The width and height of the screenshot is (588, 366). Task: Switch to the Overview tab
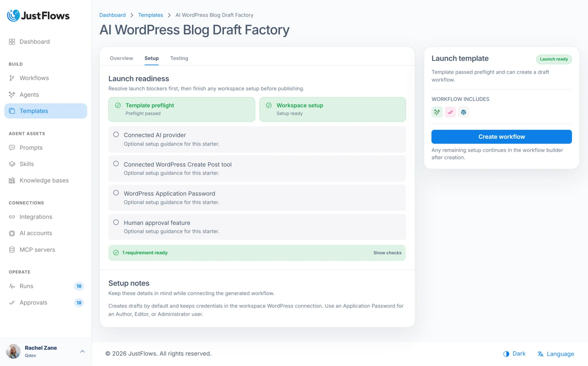(x=121, y=58)
